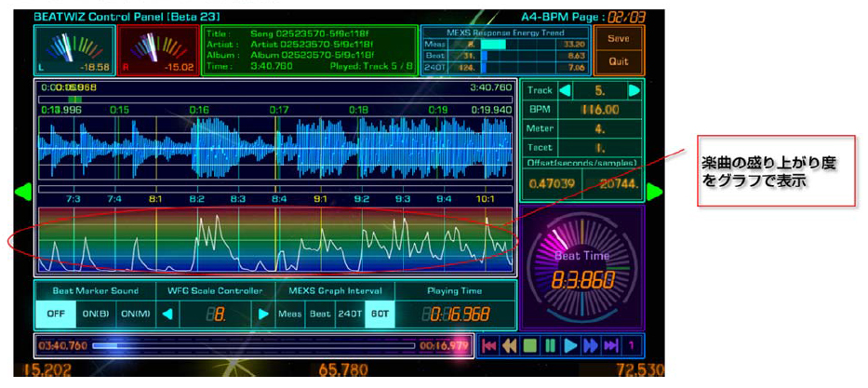Click the Meter value 4.
Image resolution: width=868 pixels, height=388 pixels.
coord(600,129)
